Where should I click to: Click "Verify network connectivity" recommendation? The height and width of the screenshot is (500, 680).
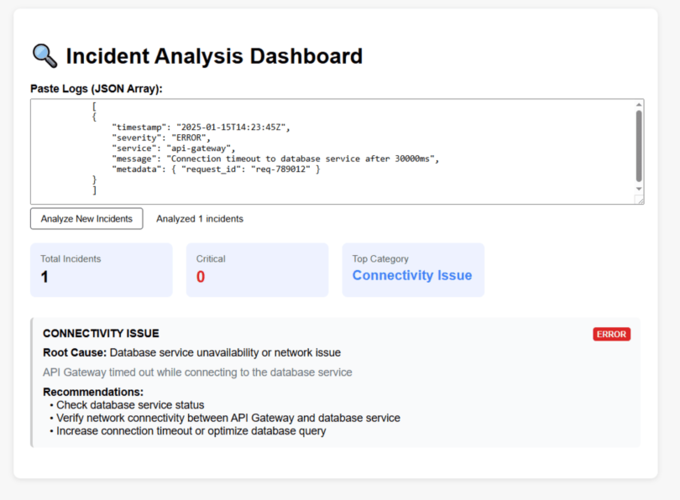point(228,418)
